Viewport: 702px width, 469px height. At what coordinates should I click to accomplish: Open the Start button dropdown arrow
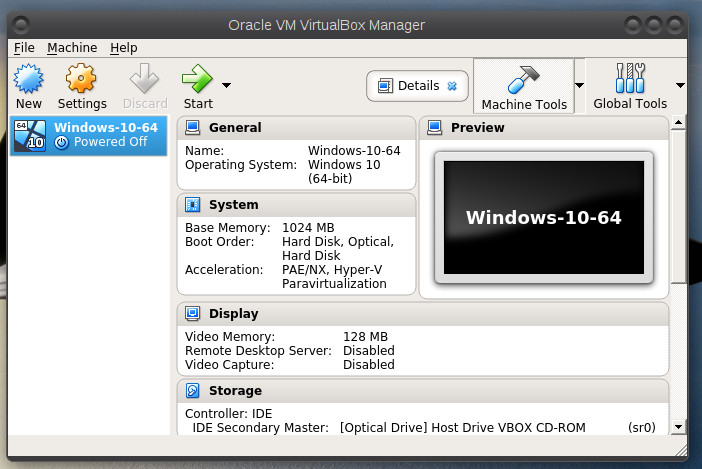tap(227, 85)
